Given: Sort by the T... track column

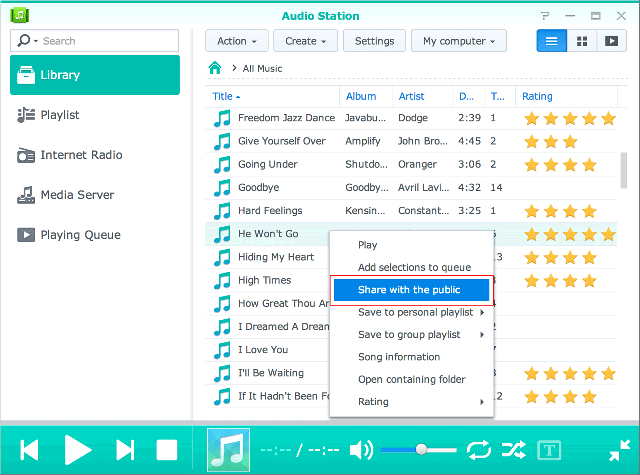Looking at the screenshot, I should [x=500, y=97].
